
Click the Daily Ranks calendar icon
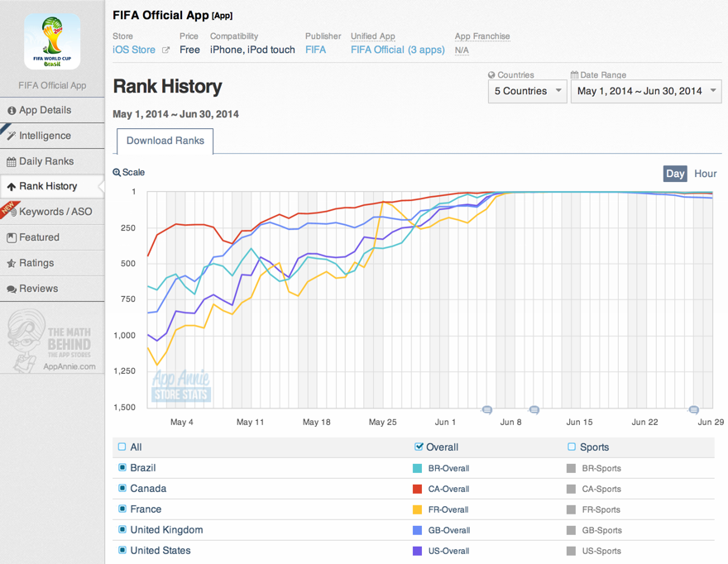[x=11, y=162]
